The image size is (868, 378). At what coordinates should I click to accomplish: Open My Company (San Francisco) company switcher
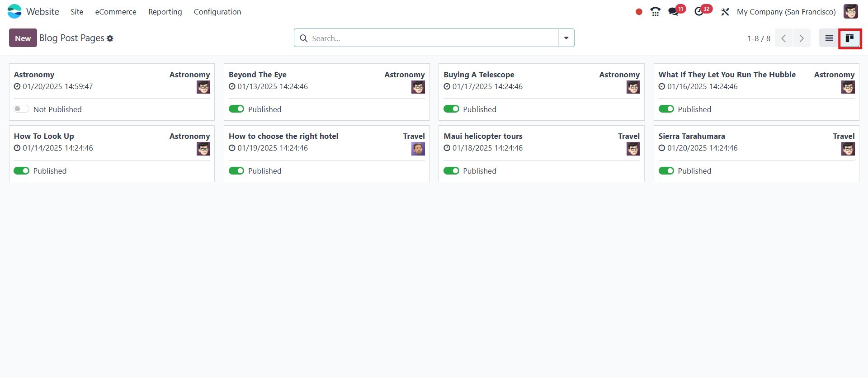click(x=786, y=12)
